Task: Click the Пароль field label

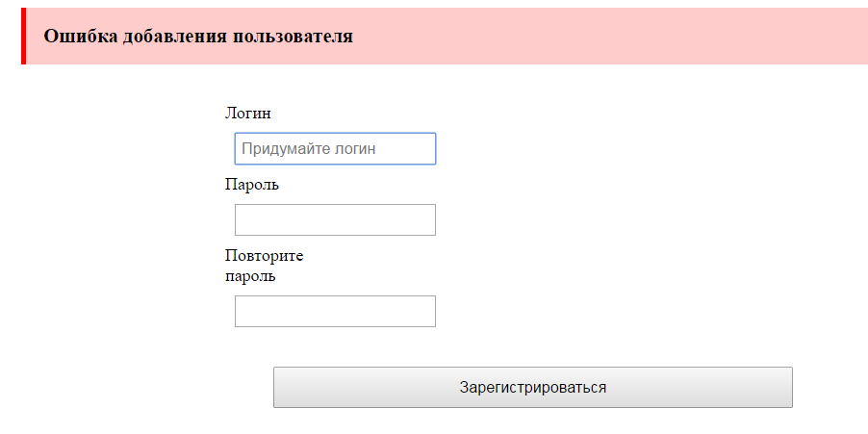Action: point(252,185)
